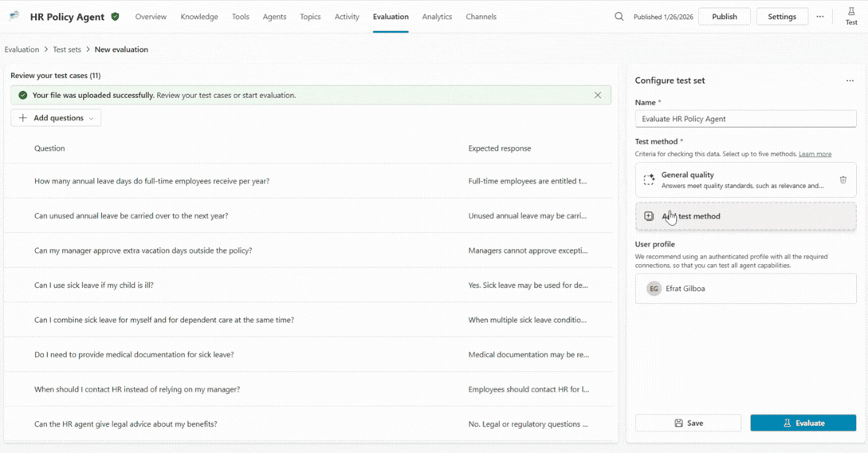Open the Configure test set more options
This screenshot has height=453, width=868.
(x=850, y=81)
